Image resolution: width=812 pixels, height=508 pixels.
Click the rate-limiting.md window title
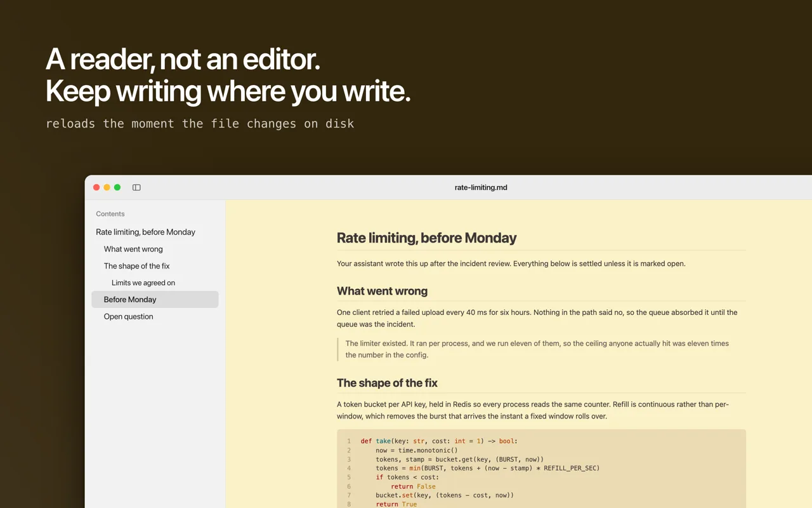pyautogui.click(x=481, y=187)
